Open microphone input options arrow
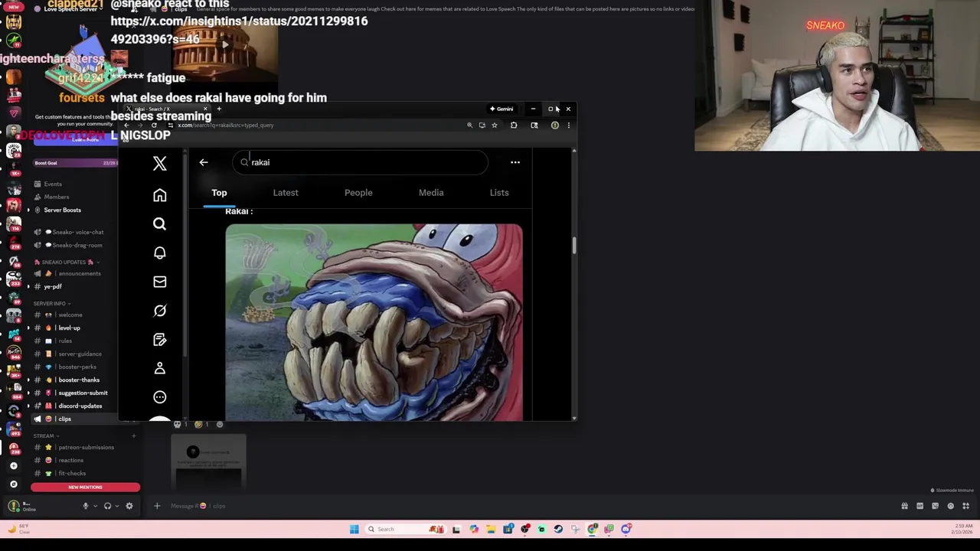 (x=95, y=506)
